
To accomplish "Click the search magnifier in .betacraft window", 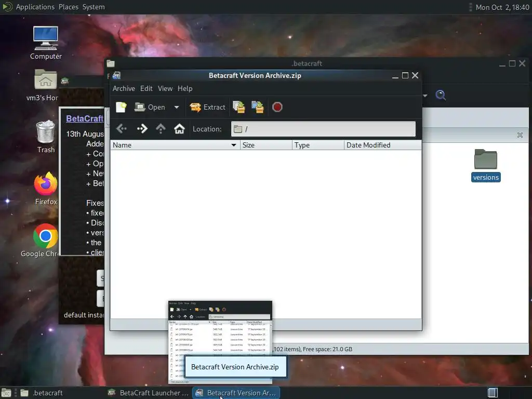I will (441, 96).
